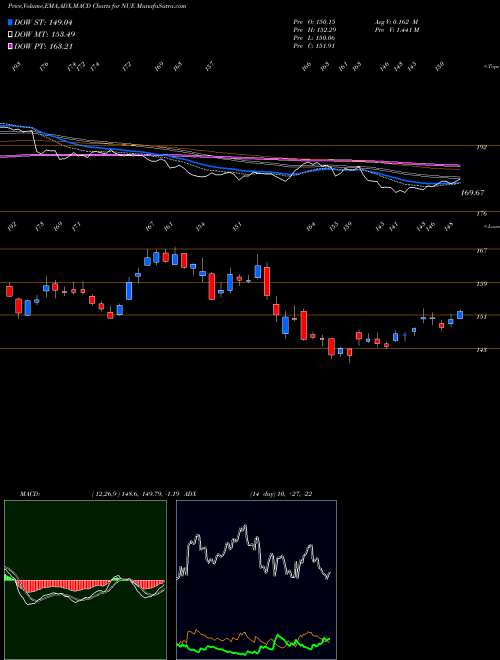Click the 151 price axis label
This screenshot has height=660, width=500.
pos(481,317)
